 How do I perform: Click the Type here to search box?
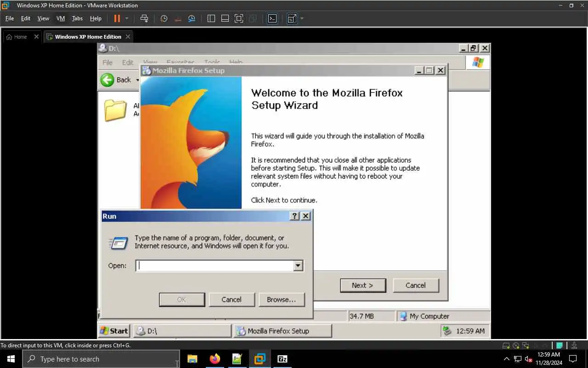coord(101,359)
